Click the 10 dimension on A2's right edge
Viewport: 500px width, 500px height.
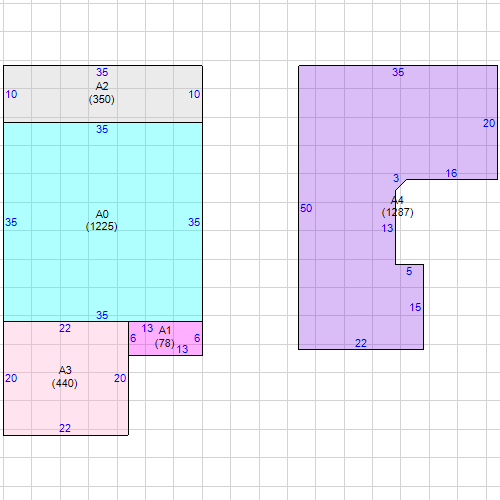pos(194,94)
